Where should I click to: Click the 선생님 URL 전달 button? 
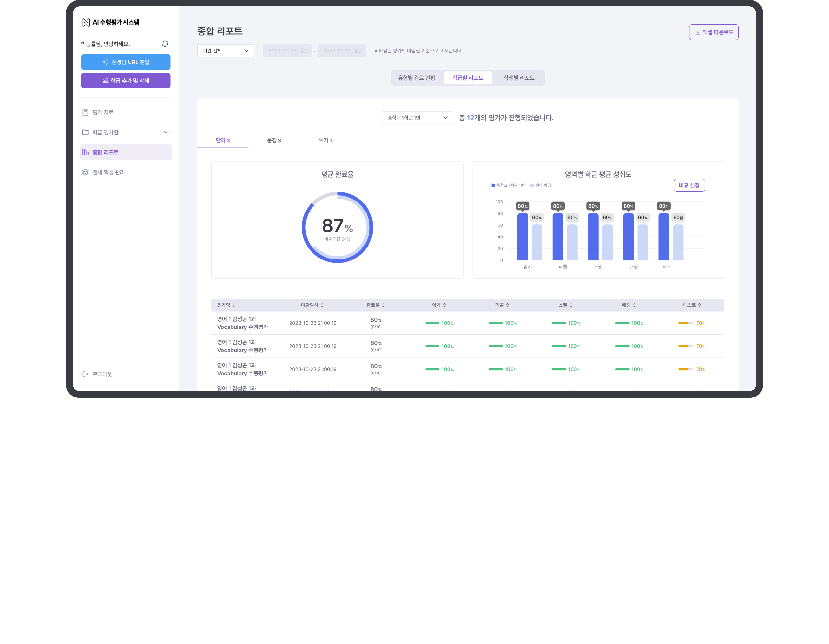[x=126, y=62]
